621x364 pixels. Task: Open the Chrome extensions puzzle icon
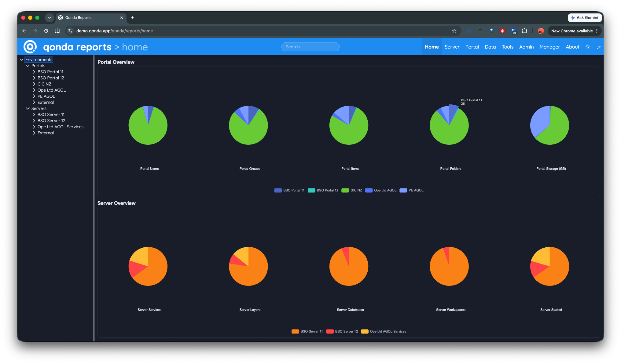click(525, 31)
